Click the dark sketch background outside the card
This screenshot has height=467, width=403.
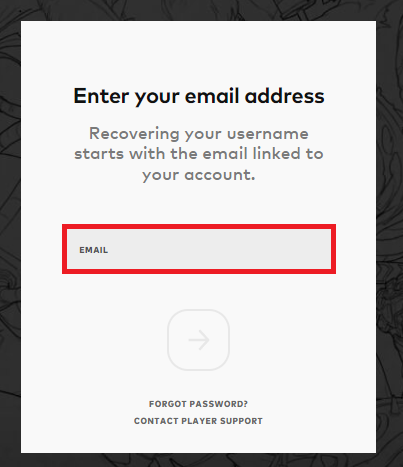(10, 233)
